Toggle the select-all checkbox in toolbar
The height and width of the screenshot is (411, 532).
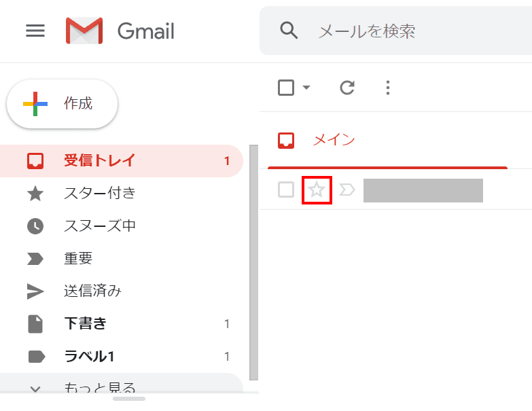[286, 88]
